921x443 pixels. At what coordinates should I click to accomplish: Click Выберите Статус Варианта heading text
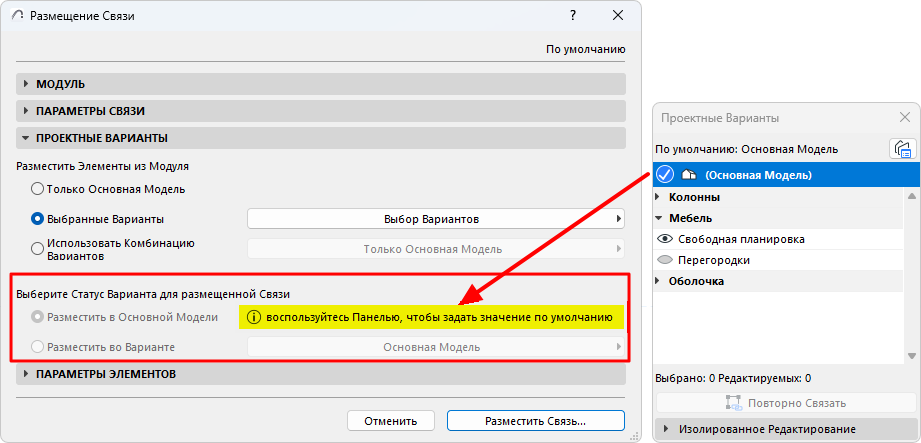coord(153,293)
